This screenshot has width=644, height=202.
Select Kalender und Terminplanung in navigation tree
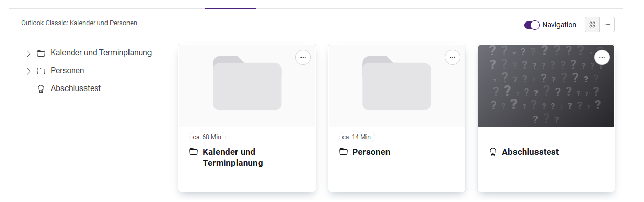(101, 53)
